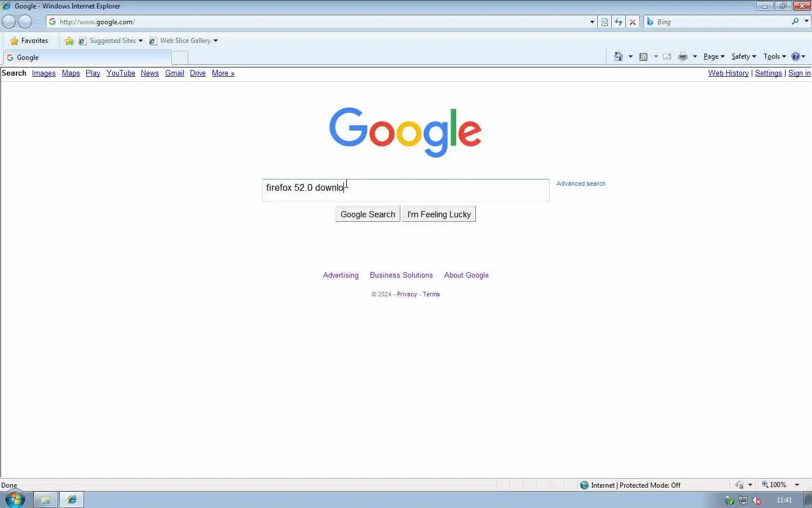Open the Action Center green-check tray icon
The height and width of the screenshot is (508, 812).
729,500
